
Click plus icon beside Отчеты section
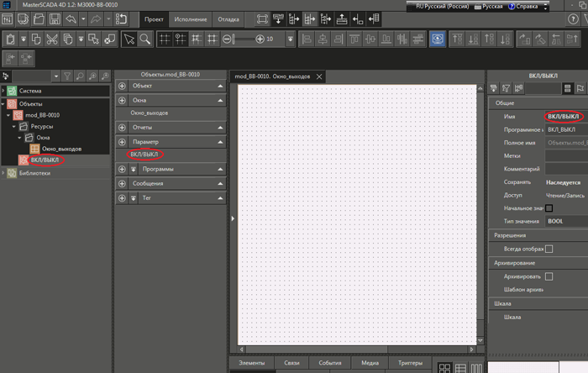pos(123,127)
